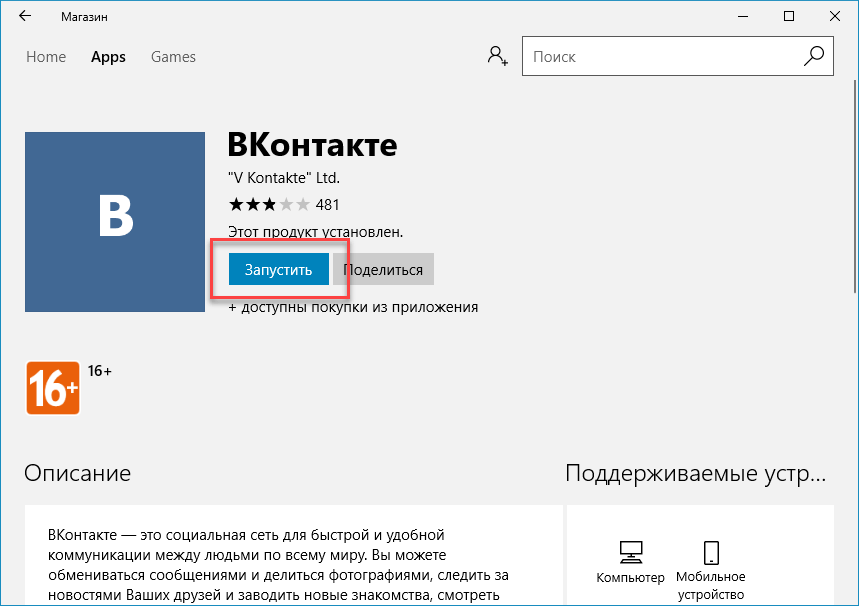Viewport: 859px width, 606px height.
Task: Click "+ доступны покупки из приложения" text
Action: (353, 307)
